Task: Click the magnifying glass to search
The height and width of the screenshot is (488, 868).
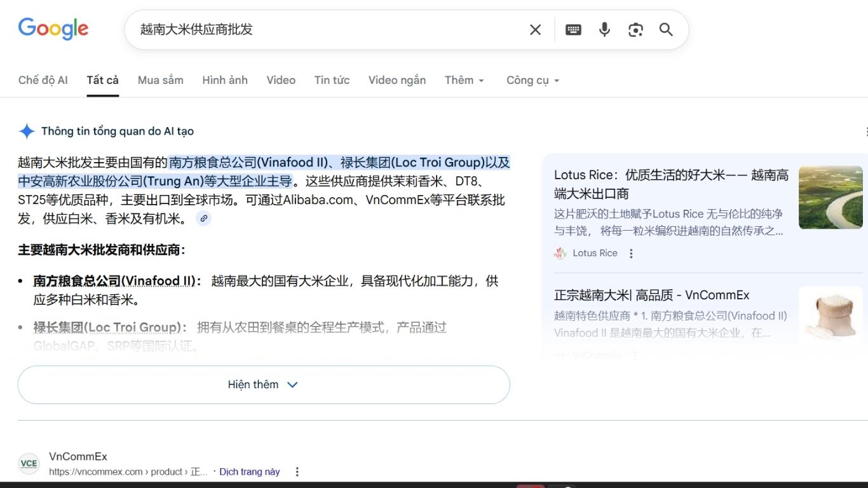Action: [666, 29]
